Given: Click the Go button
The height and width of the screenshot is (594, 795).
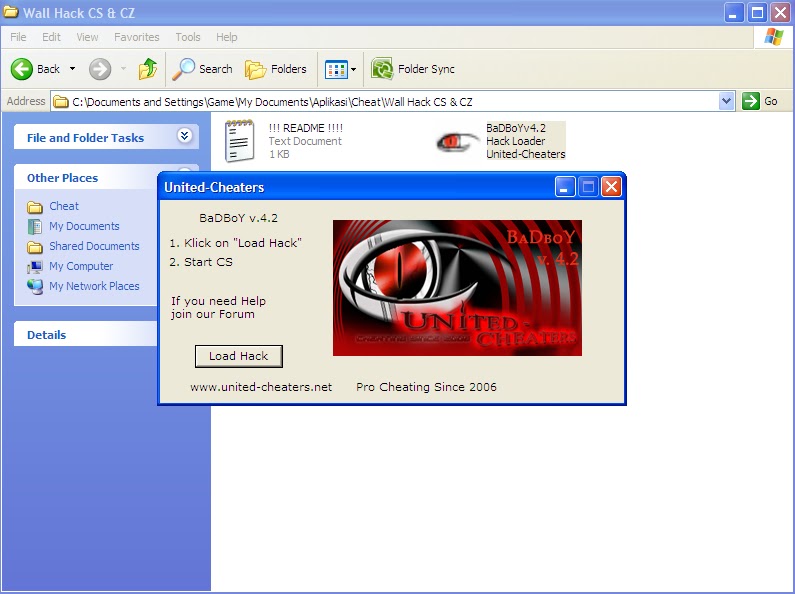Looking at the screenshot, I should click(x=760, y=101).
